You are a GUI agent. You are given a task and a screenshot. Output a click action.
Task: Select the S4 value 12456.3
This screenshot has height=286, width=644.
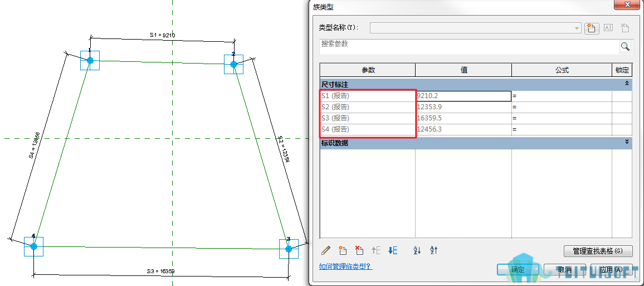(464, 129)
